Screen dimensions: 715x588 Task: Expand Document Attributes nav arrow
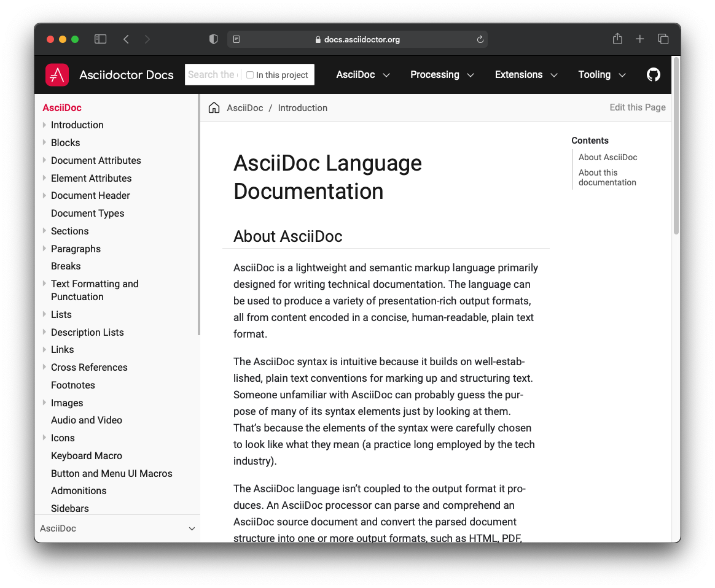point(44,160)
